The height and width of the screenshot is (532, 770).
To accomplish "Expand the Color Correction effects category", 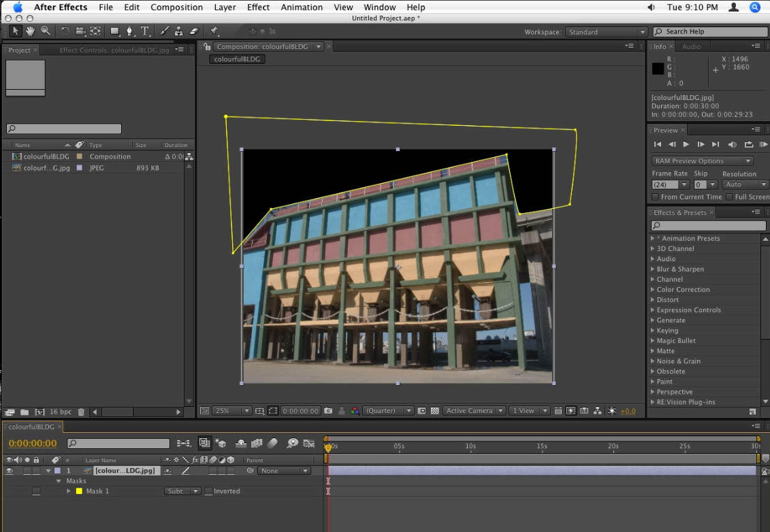I will coord(653,290).
